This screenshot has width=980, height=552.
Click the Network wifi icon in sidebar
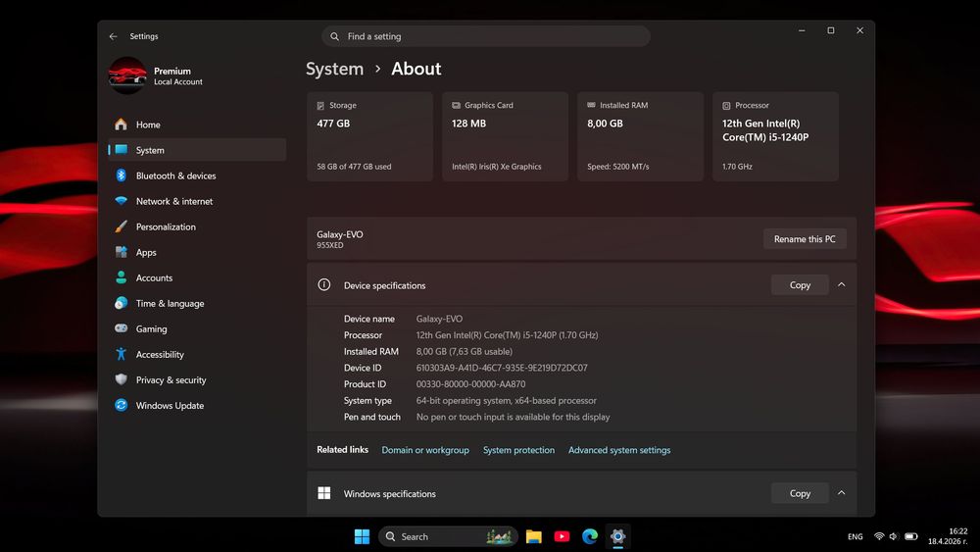pyautogui.click(x=122, y=201)
